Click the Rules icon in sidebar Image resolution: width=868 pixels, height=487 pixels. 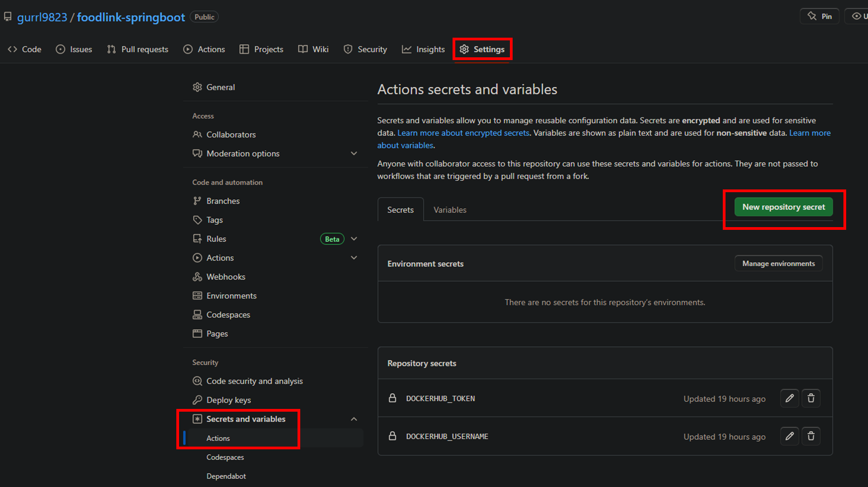pos(197,239)
